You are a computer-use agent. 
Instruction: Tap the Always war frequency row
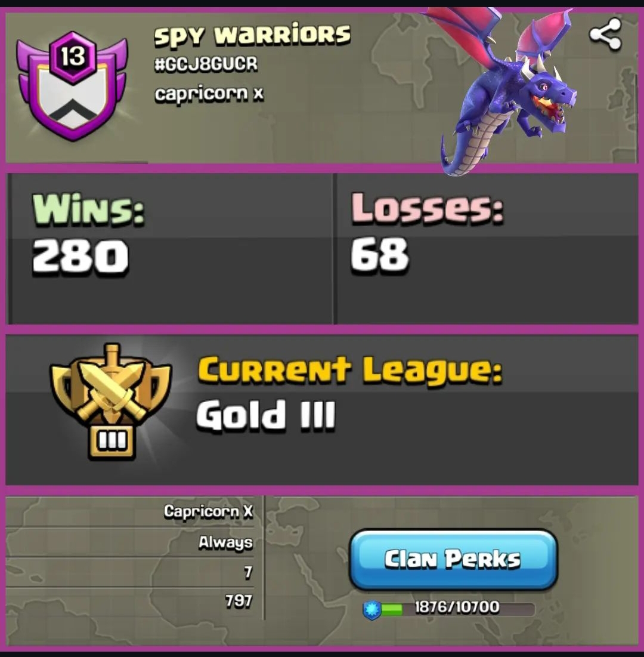[130, 542]
